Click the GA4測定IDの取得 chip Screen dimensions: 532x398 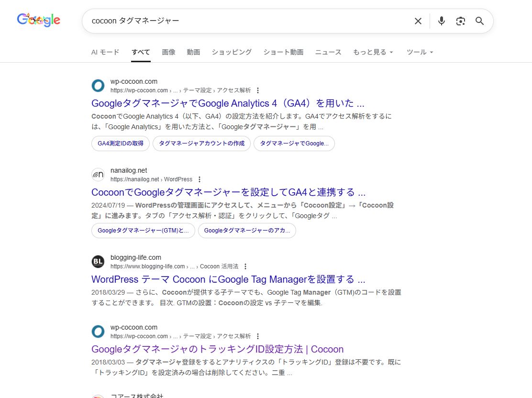(121, 144)
